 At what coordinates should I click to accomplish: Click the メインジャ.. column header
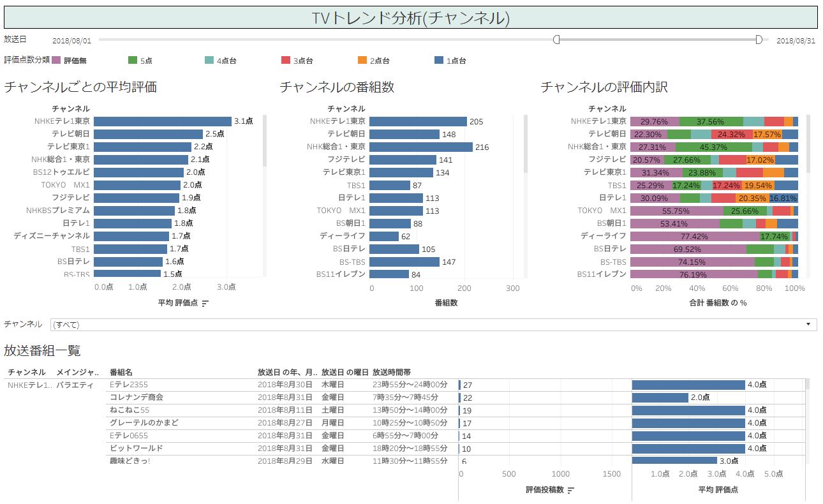tap(78, 372)
